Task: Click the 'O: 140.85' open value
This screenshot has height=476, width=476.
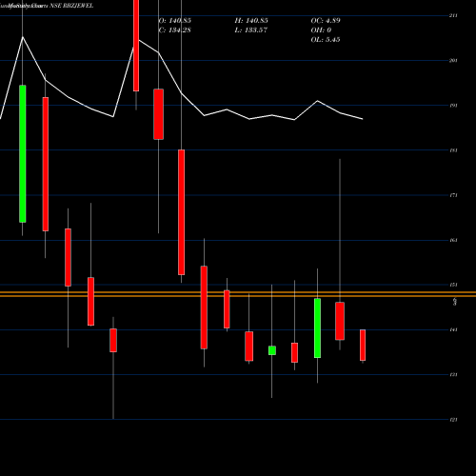Action: (x=175, y=21)
